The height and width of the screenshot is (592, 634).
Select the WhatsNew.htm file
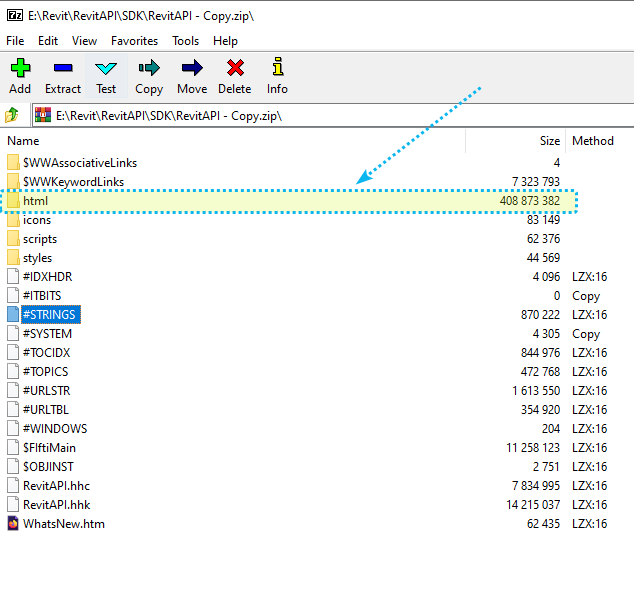63,524
